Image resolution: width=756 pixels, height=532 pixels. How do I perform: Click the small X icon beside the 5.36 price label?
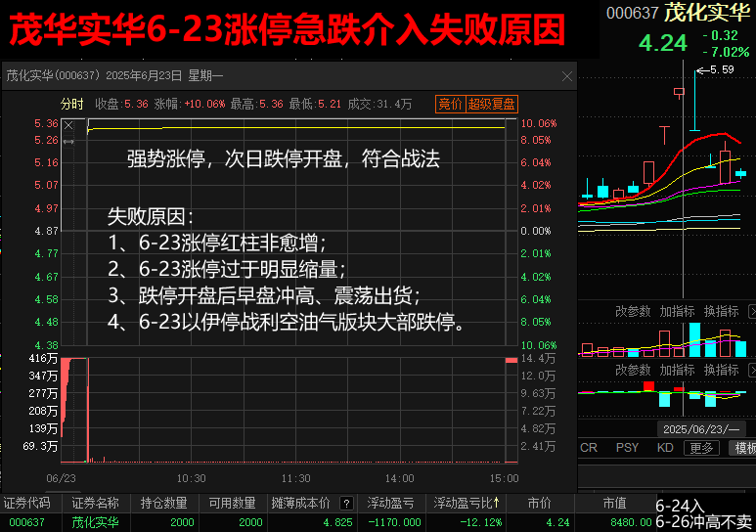[x=68, y=125]
